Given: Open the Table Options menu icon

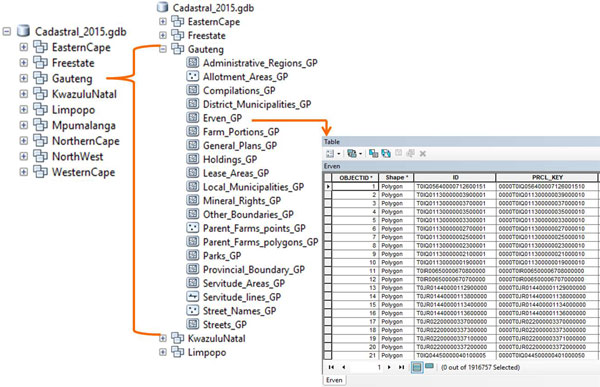Looking at the screenshot, I should pyautogui.click(x=330, y=154).
